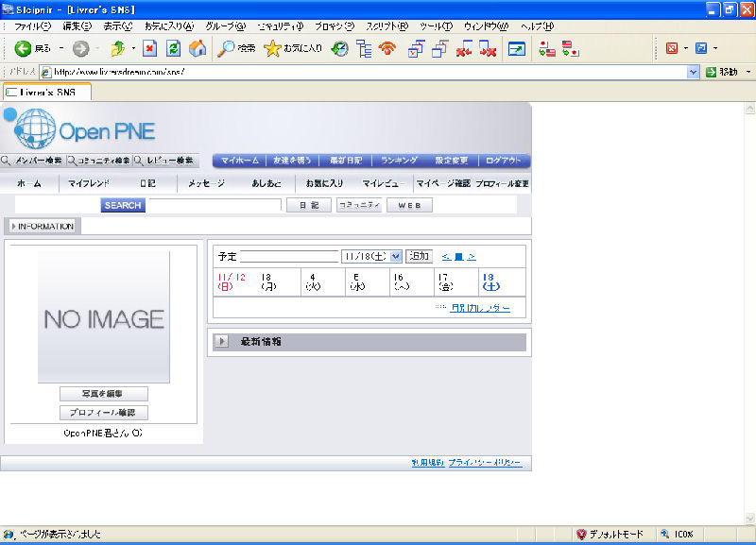Click the green Refresh page icon
The image size is (756, 545).
click(x=173, y=48)
